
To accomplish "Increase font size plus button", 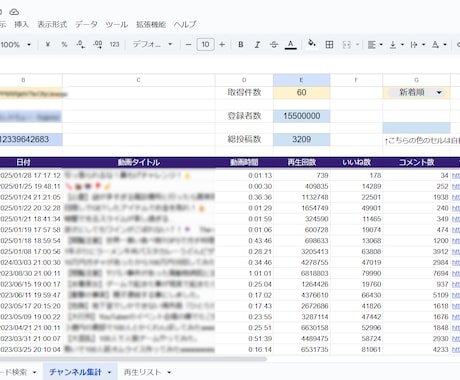I will click(x=222, y=44).
